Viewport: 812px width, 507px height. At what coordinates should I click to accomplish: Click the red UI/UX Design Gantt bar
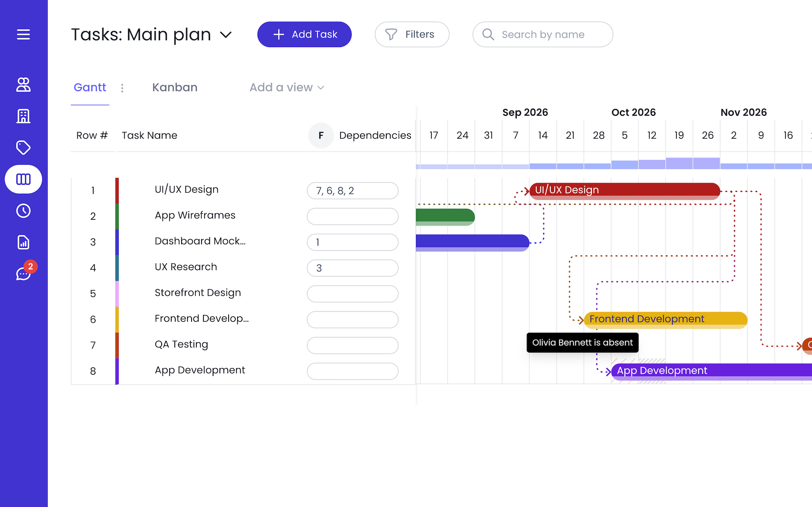625,191
